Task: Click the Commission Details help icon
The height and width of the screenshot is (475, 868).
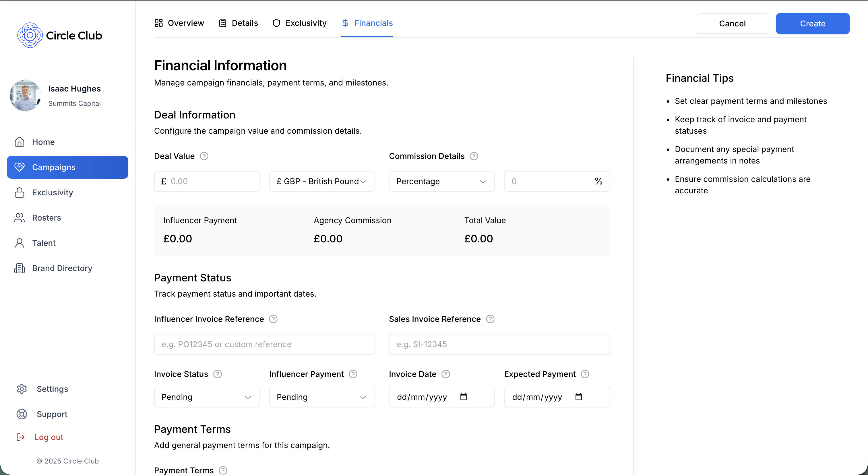Action: [x=474, y=156]
